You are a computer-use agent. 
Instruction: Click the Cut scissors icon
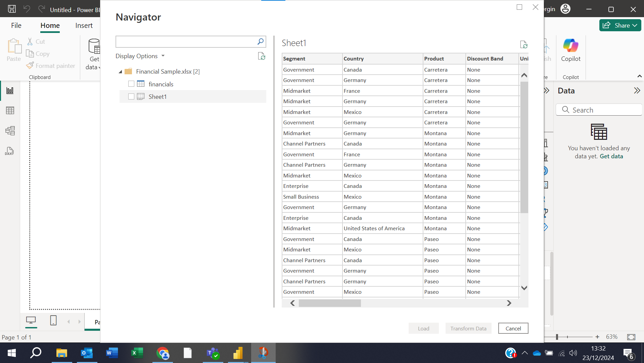click(30, 41)
